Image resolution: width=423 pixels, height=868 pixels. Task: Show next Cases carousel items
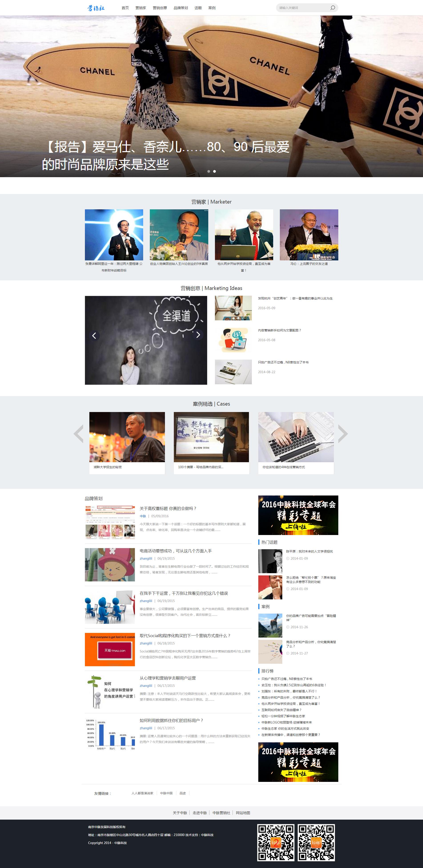(343, 434)
